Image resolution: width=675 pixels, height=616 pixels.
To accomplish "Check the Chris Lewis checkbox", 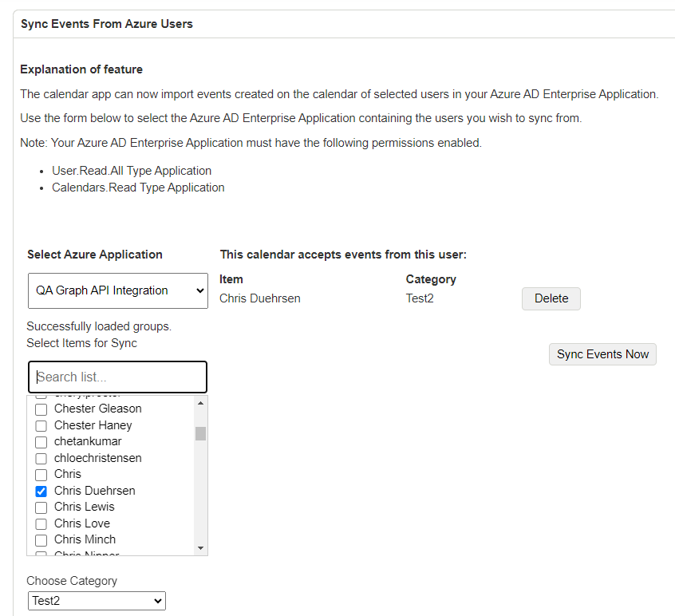I will [41, 507].
